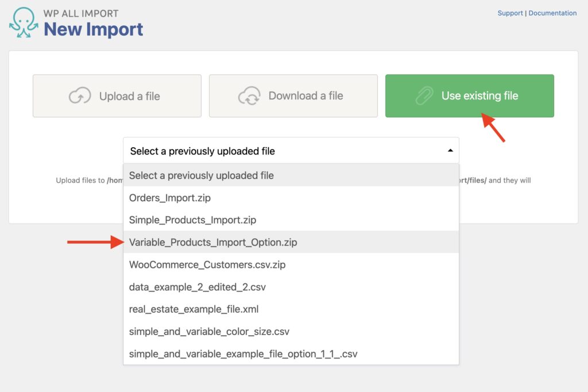Viewport: 588px width, 392px height.
Task: Collapse the file selection dropdown with its chevron
Action: pos(450,149)
